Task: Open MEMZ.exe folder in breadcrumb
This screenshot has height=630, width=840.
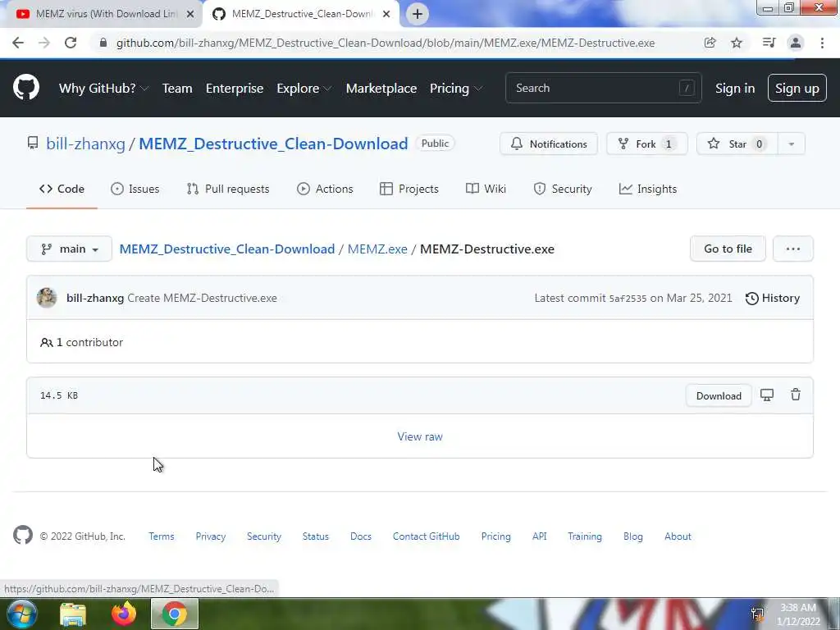Action: click(x=377, y=249)
